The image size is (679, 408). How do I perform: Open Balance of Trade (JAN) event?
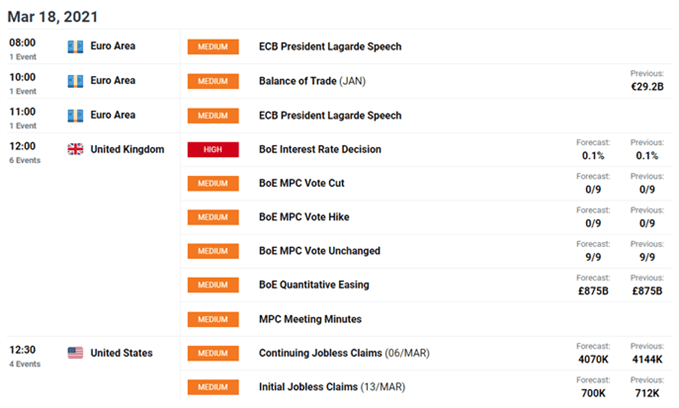pos(312,81)
